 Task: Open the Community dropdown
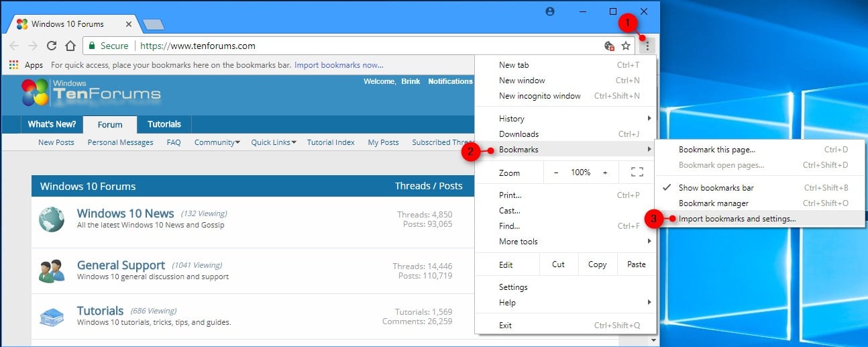(x=217, y=142)
